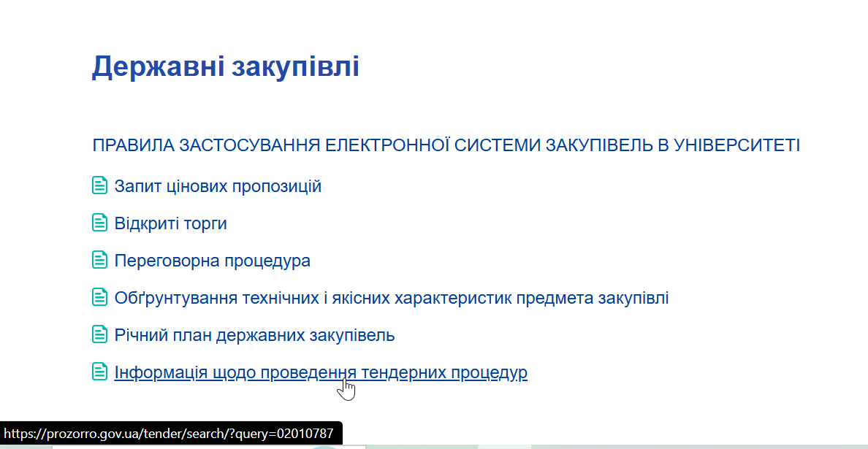This screenshot has width=868, height=449.
Task: Open the "Запит цінових пропозицій" link
Action: click(x=216, y=186)
